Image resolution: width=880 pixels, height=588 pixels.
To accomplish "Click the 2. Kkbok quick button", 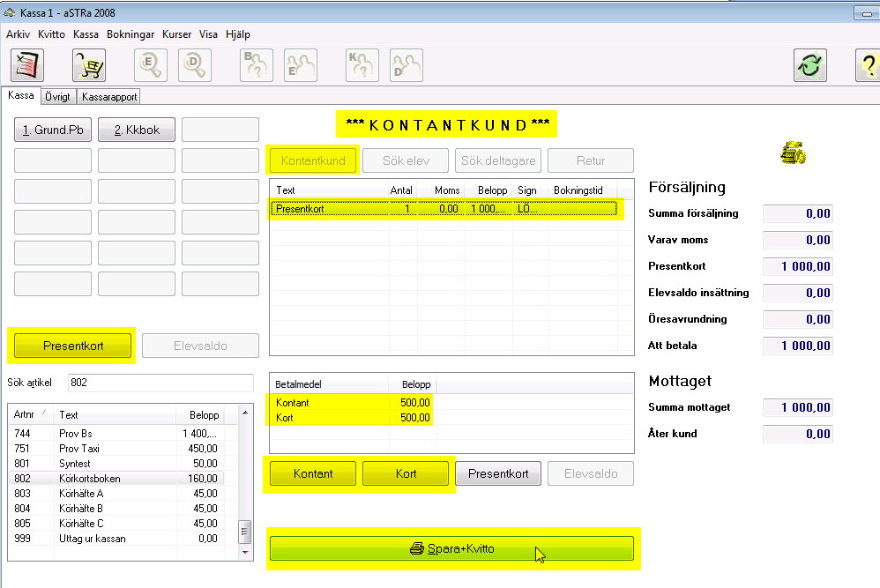I will click(x=137, y=130).
